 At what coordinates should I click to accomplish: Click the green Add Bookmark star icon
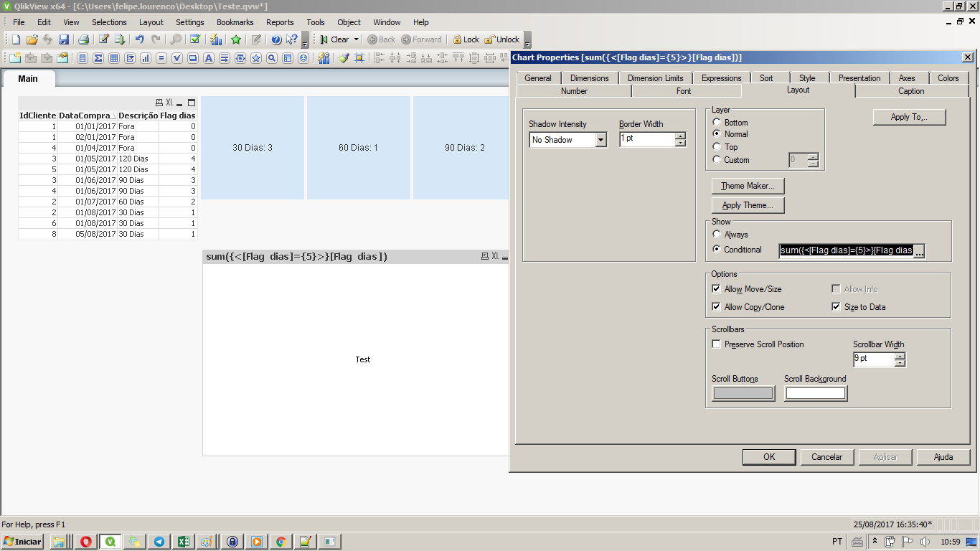coord(236,39)
